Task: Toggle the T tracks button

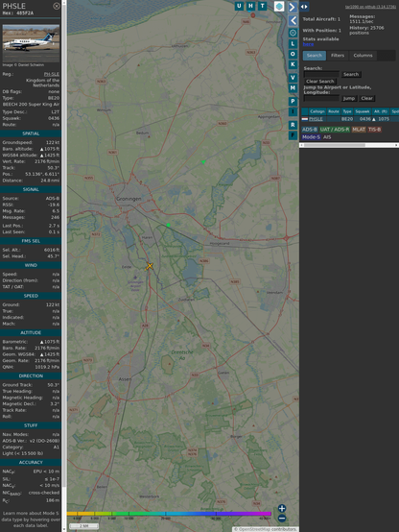Action: 263,6
